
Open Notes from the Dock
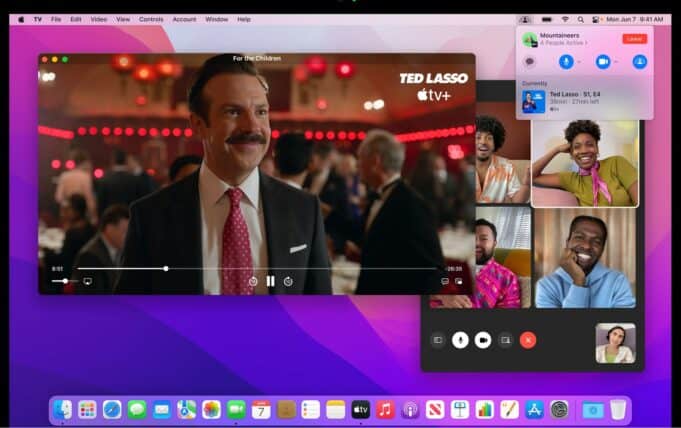point(336,409)
